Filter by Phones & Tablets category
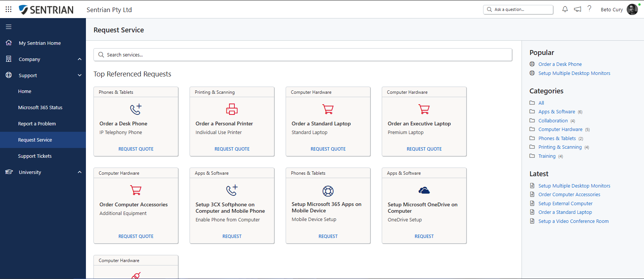The image size is (644, 279). click(557, 138)
